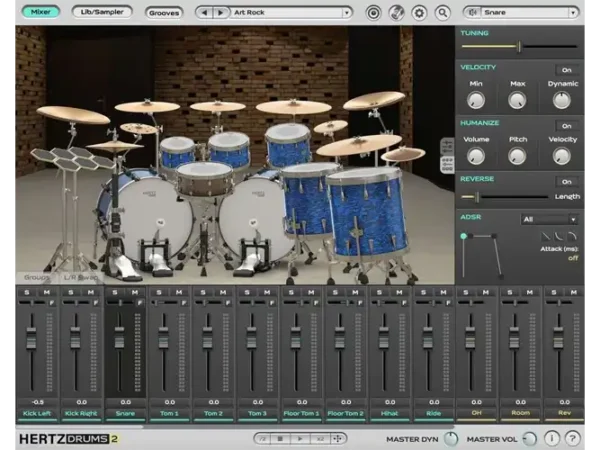Click the ADSR attack node point
The image size is (600, 450).
[463, 236]
